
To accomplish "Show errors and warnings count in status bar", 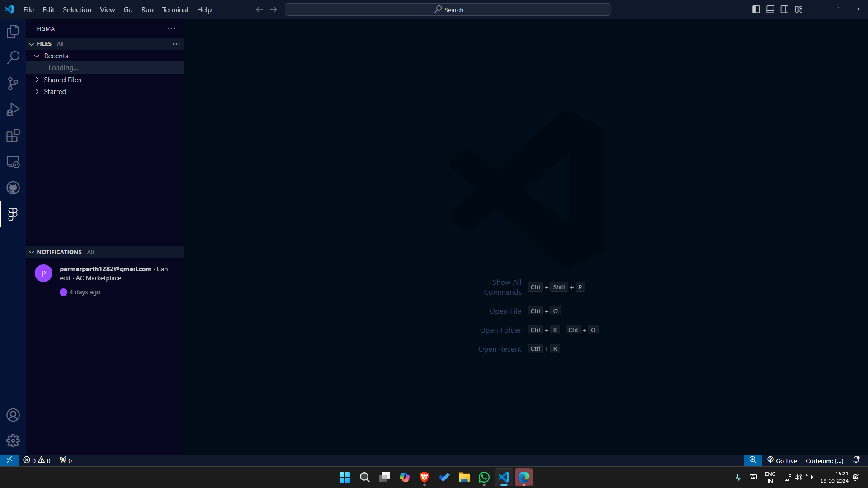I will 37,460.
